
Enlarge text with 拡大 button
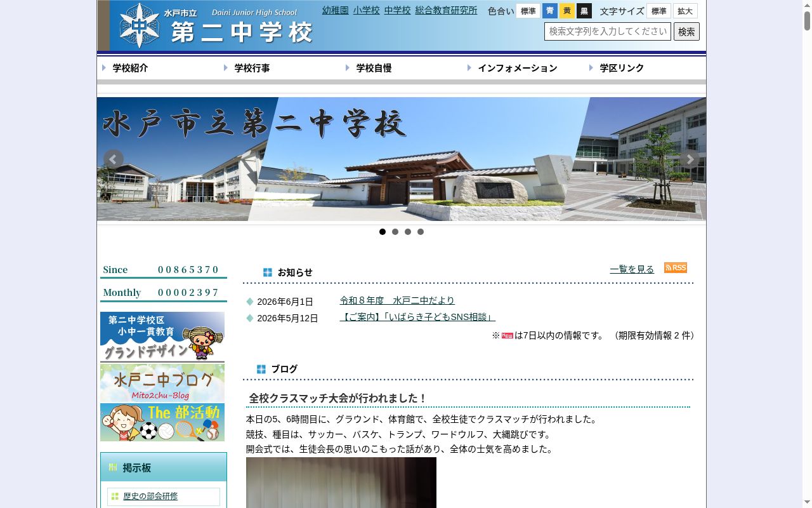click(x=685, y=11)
